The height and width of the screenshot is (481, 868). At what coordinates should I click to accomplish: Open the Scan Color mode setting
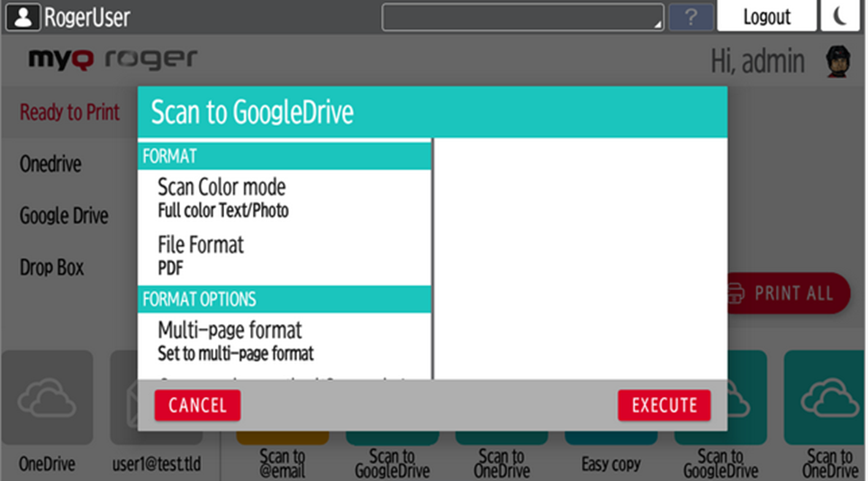(x=284, y=199)
